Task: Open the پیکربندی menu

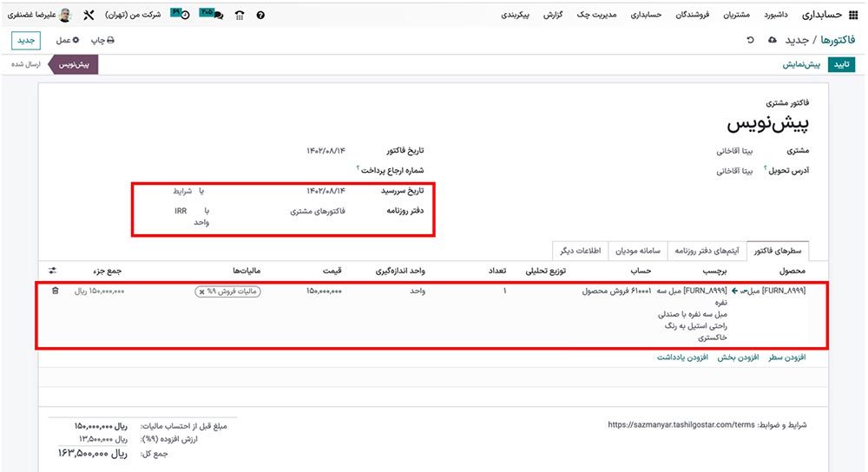Action: coord(515,15)
